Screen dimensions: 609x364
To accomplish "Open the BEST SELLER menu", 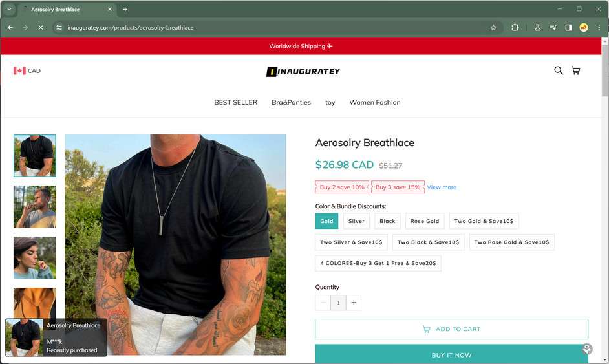I will coord(235,102).
